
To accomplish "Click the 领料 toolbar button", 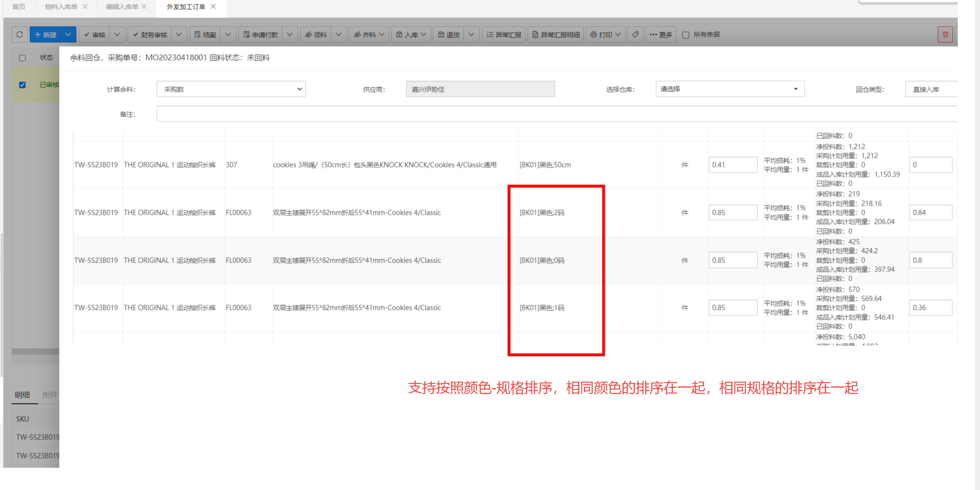I will click(315, 34).
